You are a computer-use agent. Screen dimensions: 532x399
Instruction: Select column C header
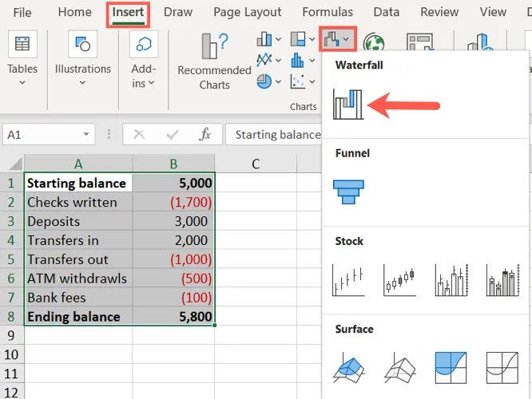(x=256, y=164)
